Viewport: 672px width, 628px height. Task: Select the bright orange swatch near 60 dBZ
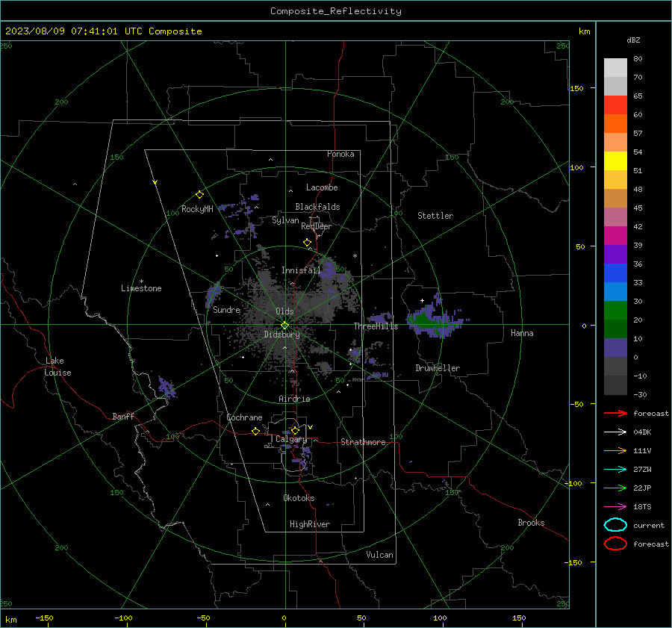coord(615,124)
